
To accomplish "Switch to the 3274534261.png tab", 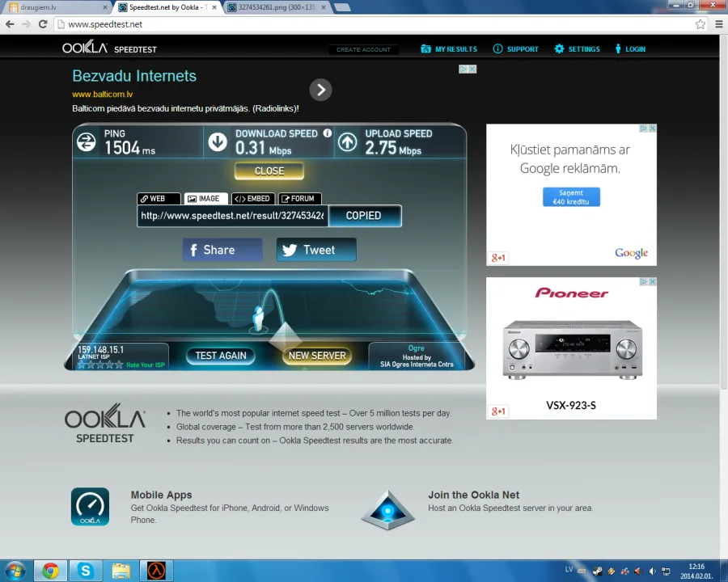I will 277,7.
